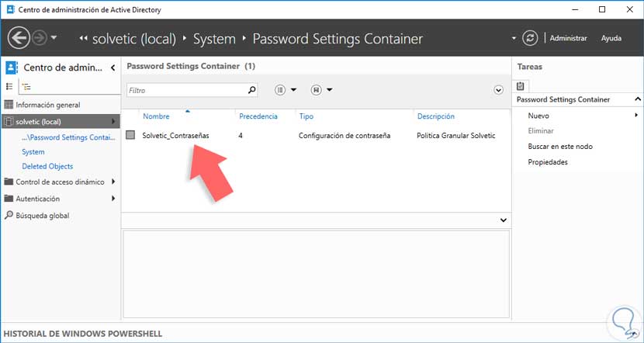Expand the filter criteria chevron
The height and width of the screenshot is (343, 644).
[499, 90]
